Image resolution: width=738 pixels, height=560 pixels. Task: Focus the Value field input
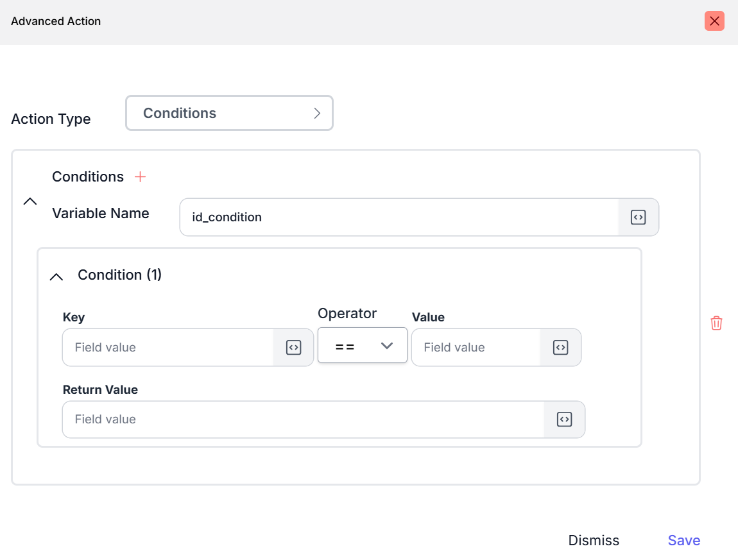476,348
